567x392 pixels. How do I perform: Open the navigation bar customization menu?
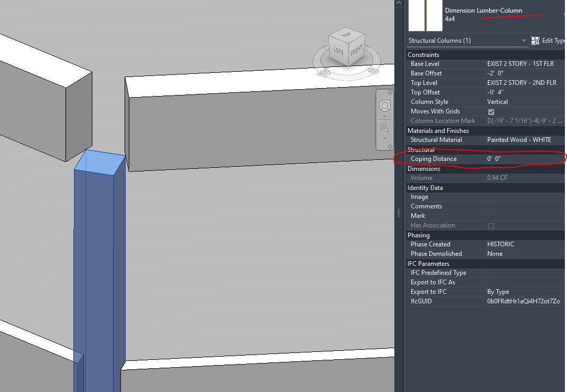pos(390,146)
